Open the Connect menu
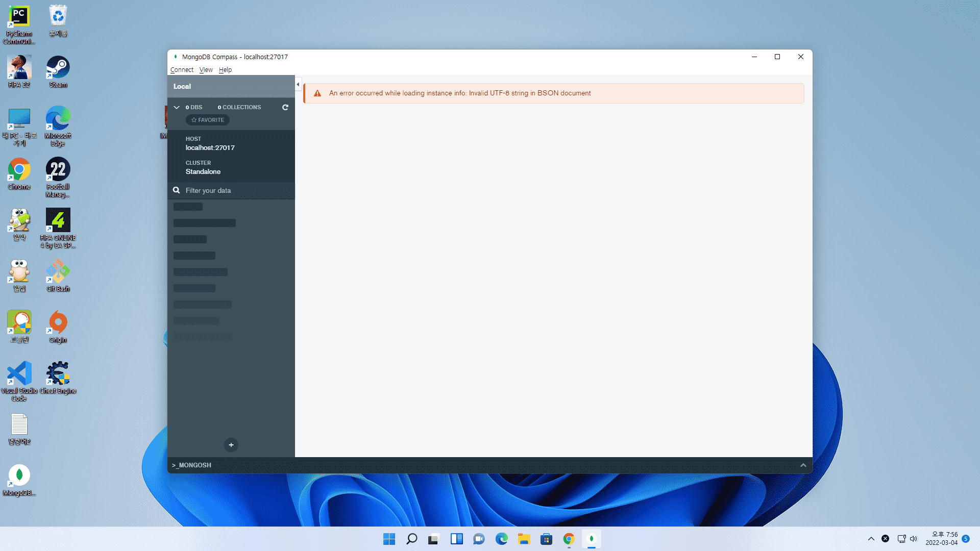This screenshot has width=980, height=551. point(182,70)
